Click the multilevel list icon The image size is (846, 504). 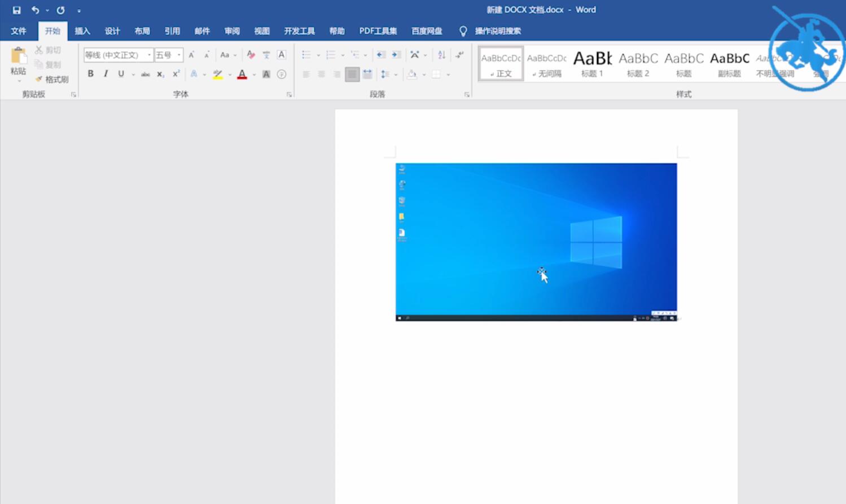point(355,55)
